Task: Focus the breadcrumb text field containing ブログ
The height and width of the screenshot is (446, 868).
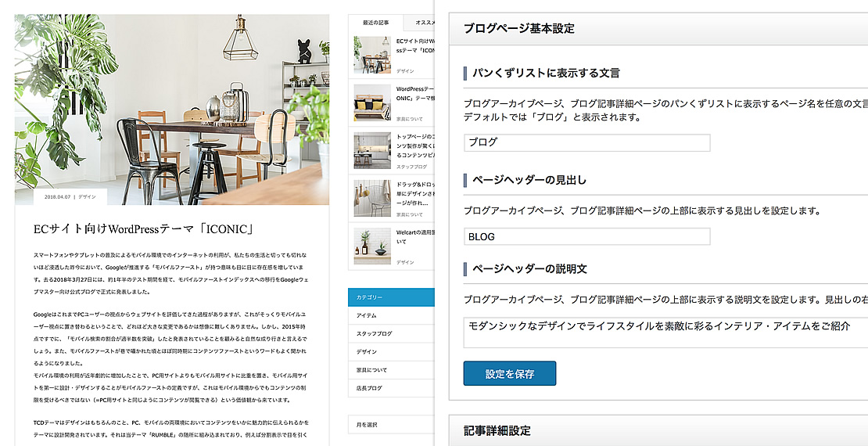Action: [586, 142]
